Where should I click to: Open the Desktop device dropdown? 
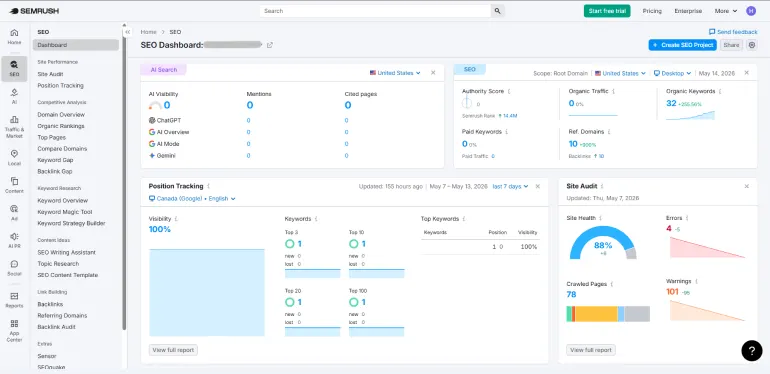coord(672,73)
